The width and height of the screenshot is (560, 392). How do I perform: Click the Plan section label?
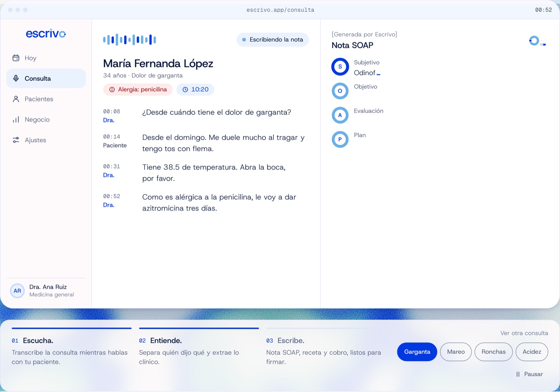click(x=360, y=135)
